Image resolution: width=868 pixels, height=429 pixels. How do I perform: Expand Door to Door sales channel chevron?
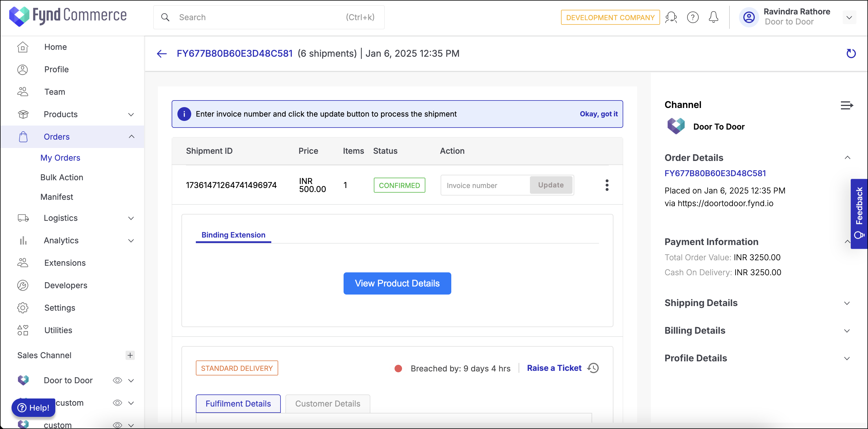tap(131, 380)
